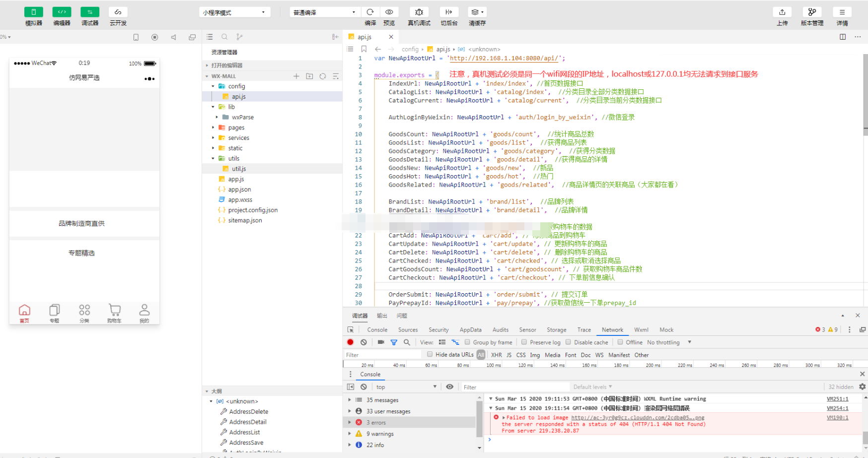Open the cloud development icon
This screenshot has width=868, height=458.
pos(118,12)
